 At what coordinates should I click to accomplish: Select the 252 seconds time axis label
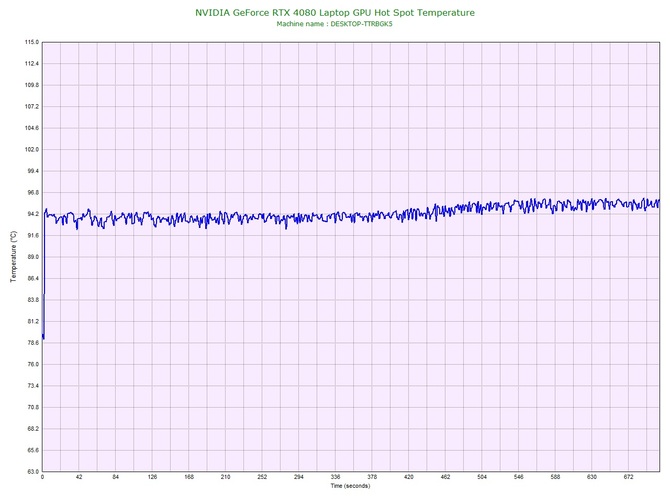click(262, 477)
